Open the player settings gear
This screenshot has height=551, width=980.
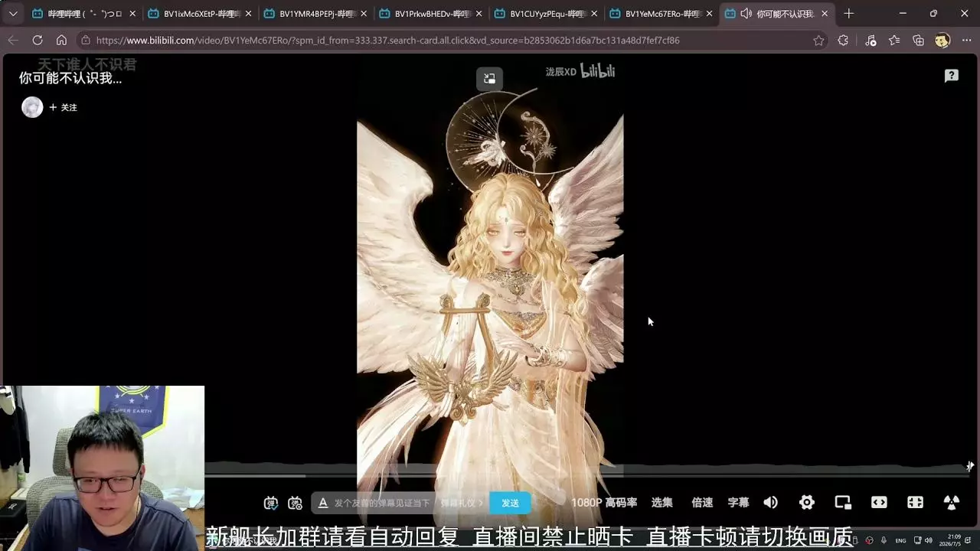point(807,503)
